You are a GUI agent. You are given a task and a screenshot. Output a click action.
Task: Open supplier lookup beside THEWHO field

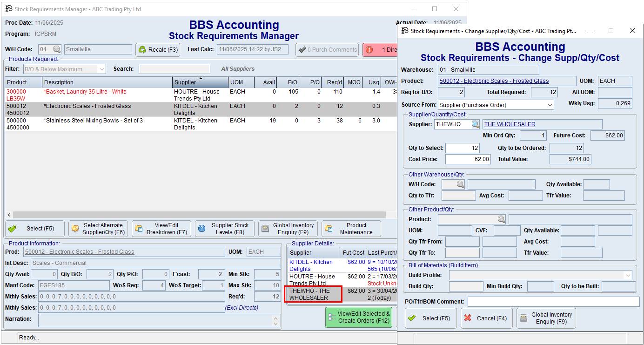click(x=475, y=124)
